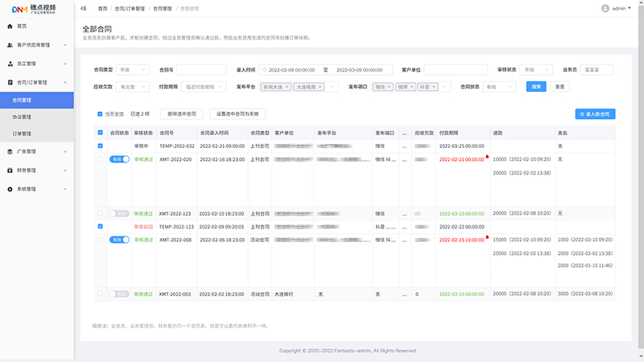Image resolution: width=644 pixels, height=362 pixels.
Task: Click the 重置 button
Action: (559, 87)
